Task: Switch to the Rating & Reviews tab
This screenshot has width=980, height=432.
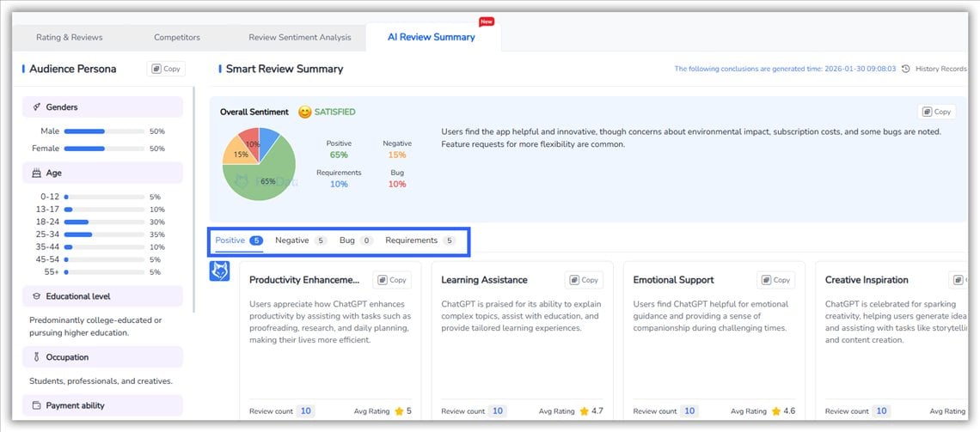Action: pyautogui.click(x=70, y=38)
